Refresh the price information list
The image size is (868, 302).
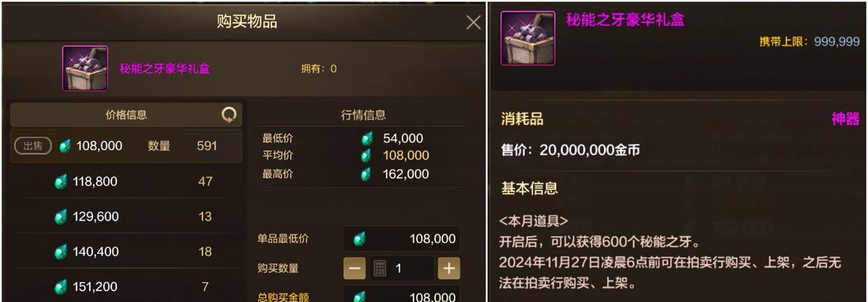click(228, 115)
